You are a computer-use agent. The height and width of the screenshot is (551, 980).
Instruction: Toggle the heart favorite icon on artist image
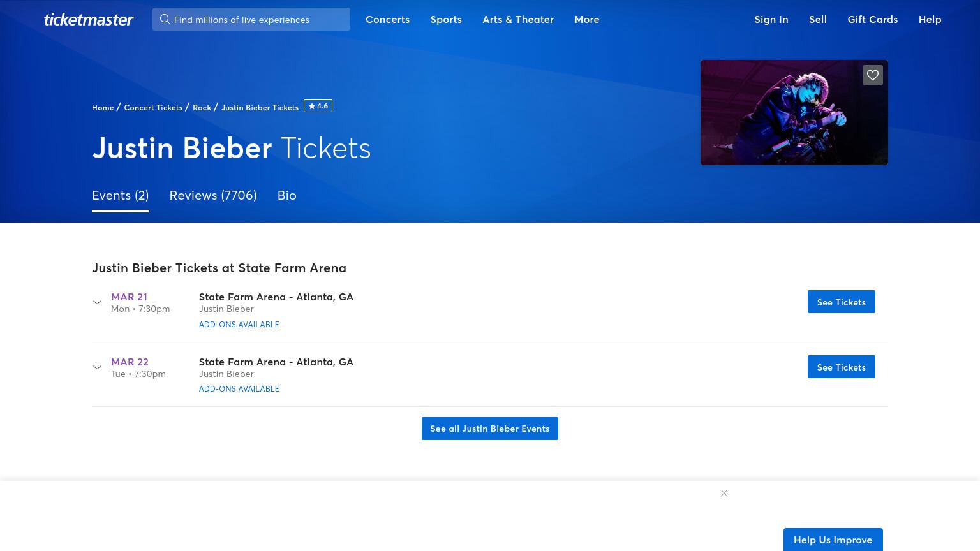point(872,75)
